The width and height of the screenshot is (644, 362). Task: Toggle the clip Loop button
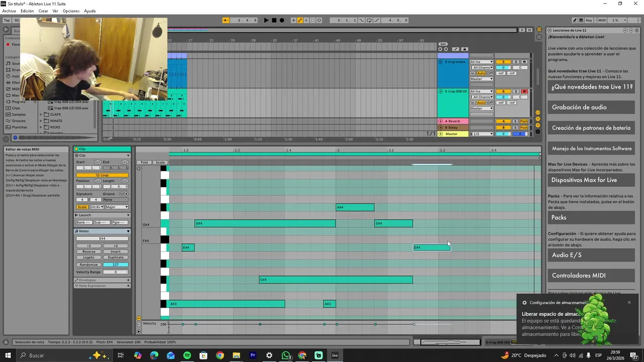click(x=102, y=175)
